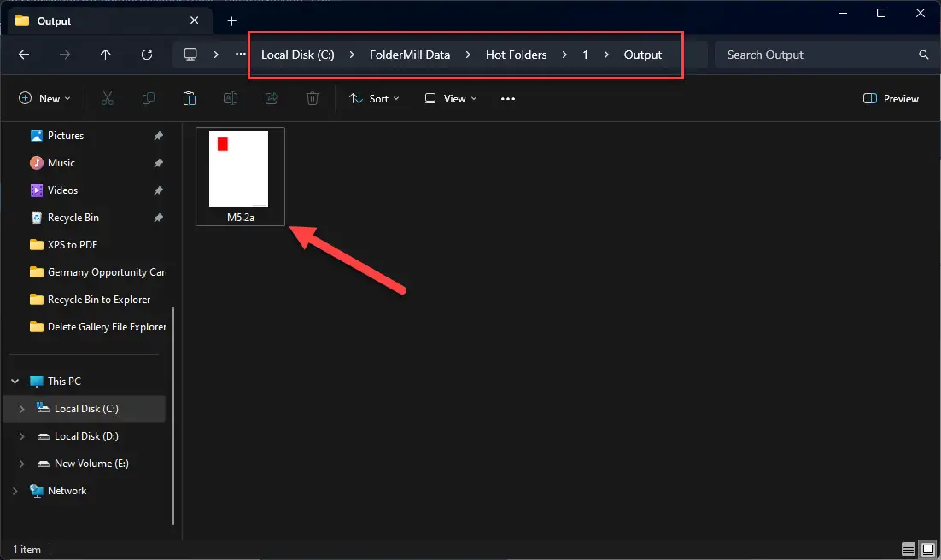Image resolution: width=941 pixels, height=560 pixels.
Task: Maximize the File Explorer window
Action: point(881,13)
